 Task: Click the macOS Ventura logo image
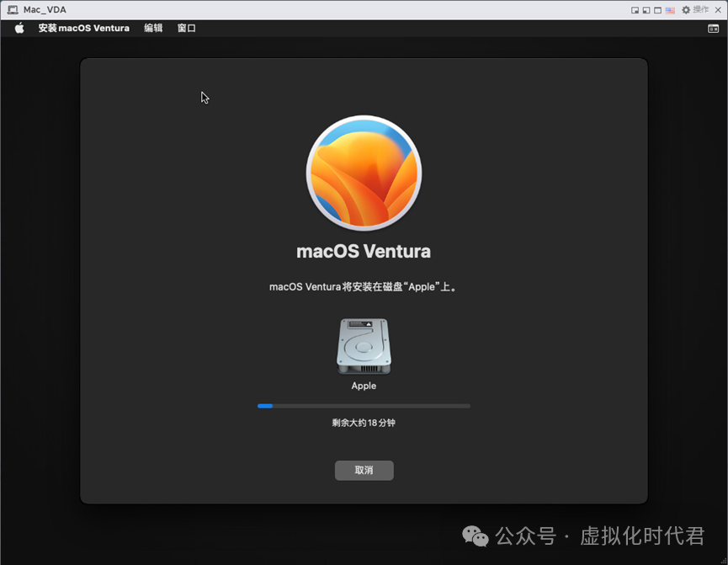pyautogui.click(x=364, y=173)
